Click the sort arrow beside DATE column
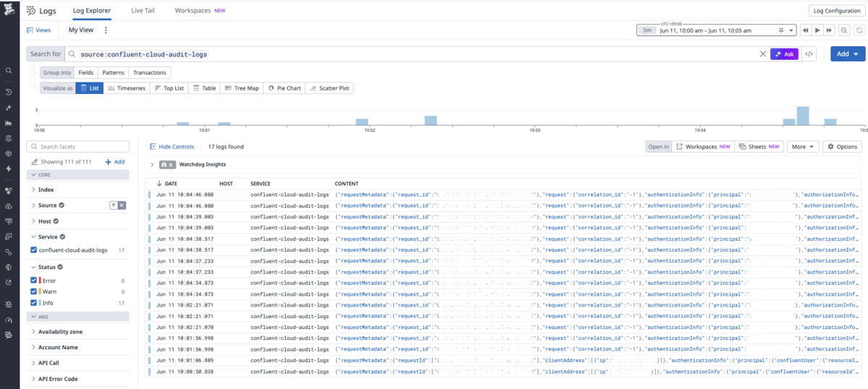This screenshot has height=389, width=868. (x=159, y=184)
